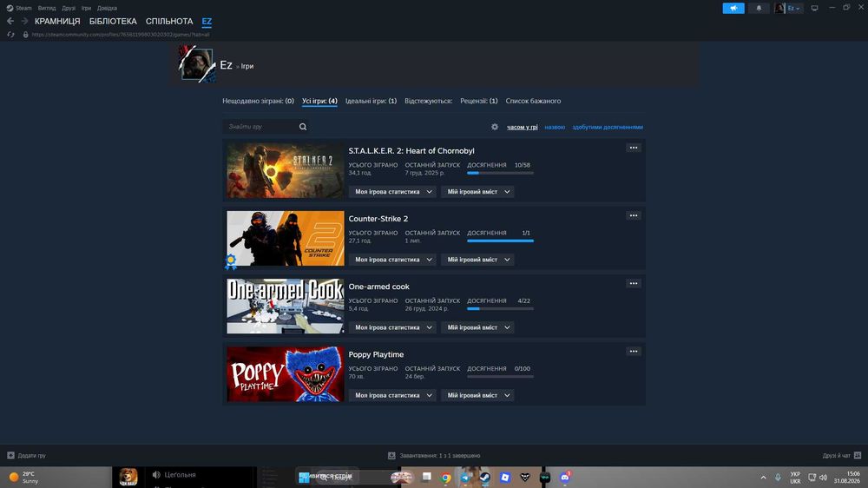Viewport: 868px width, 488px height.
Task: Open Google Chrome from the taskbar
Action: point(445,477)
